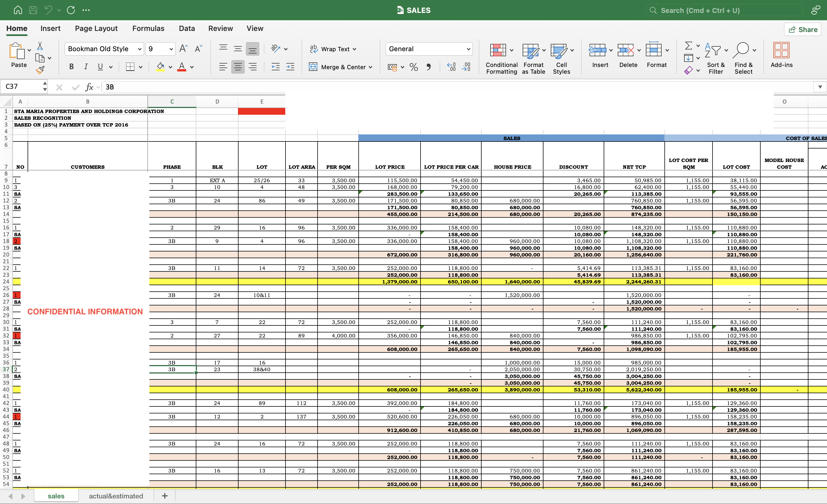Switch to the actual&estimated sheet tab
Screen dimensions: 827x504
coord(116,496)
